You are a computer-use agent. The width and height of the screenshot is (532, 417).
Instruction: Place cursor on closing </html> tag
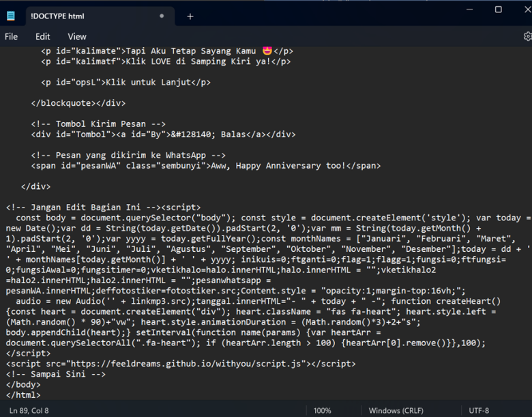[23, 394]
